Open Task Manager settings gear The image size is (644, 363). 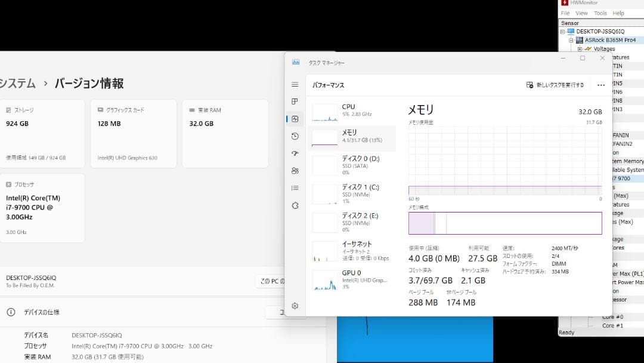tap(295, 306)
